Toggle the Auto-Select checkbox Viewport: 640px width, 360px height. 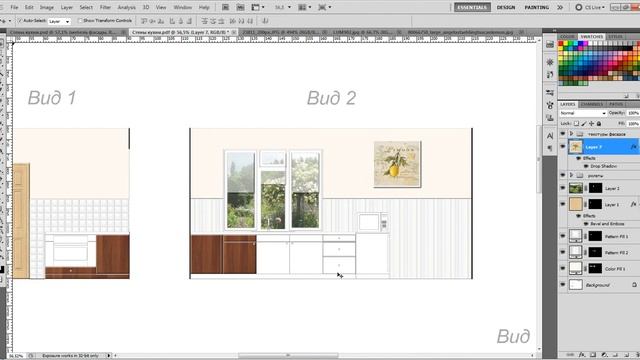pos(20,20)
